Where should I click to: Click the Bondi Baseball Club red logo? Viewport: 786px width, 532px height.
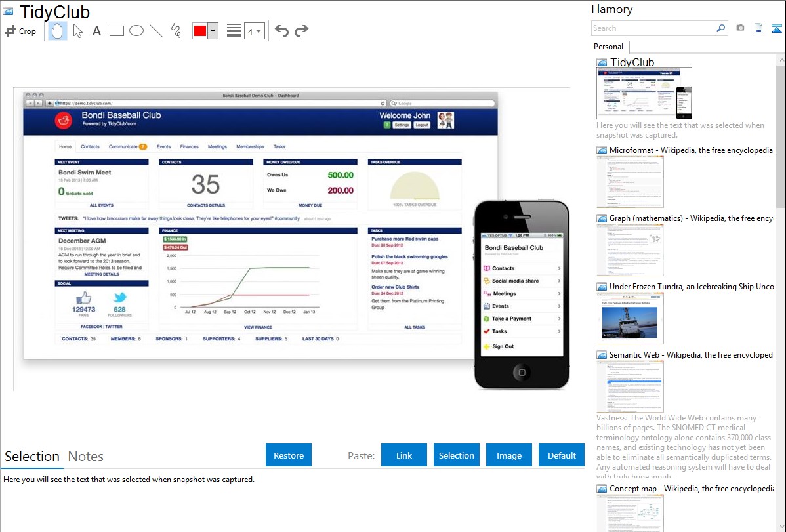pos(63,120)
